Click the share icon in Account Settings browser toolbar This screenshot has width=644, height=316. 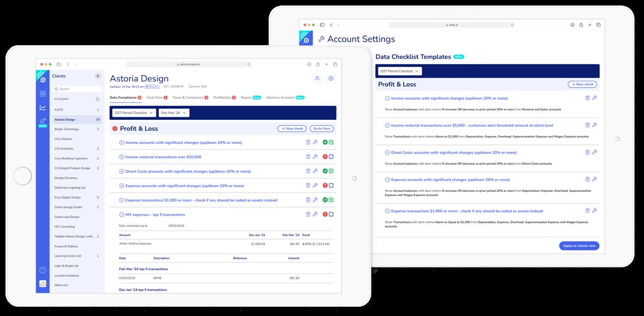[581, 25]
